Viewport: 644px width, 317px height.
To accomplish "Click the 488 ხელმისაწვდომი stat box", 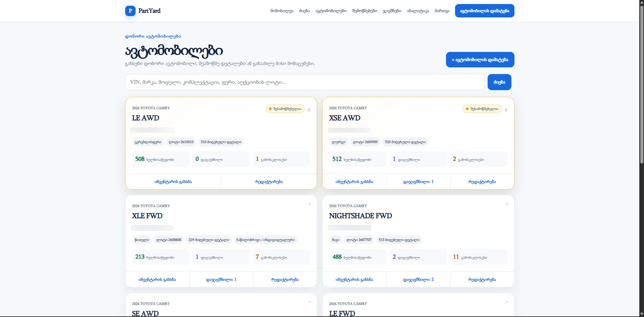I will click(x=358, y=257).
